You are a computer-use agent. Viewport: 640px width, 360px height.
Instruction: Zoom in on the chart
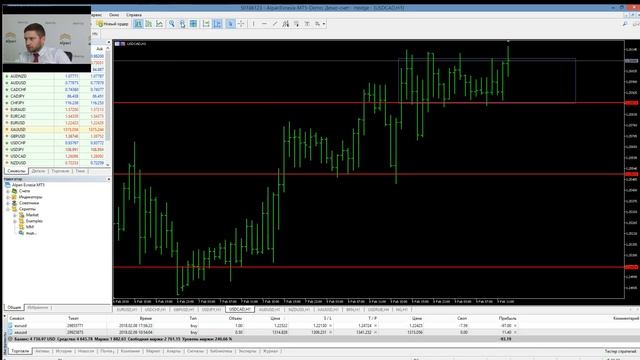point(172,24)
